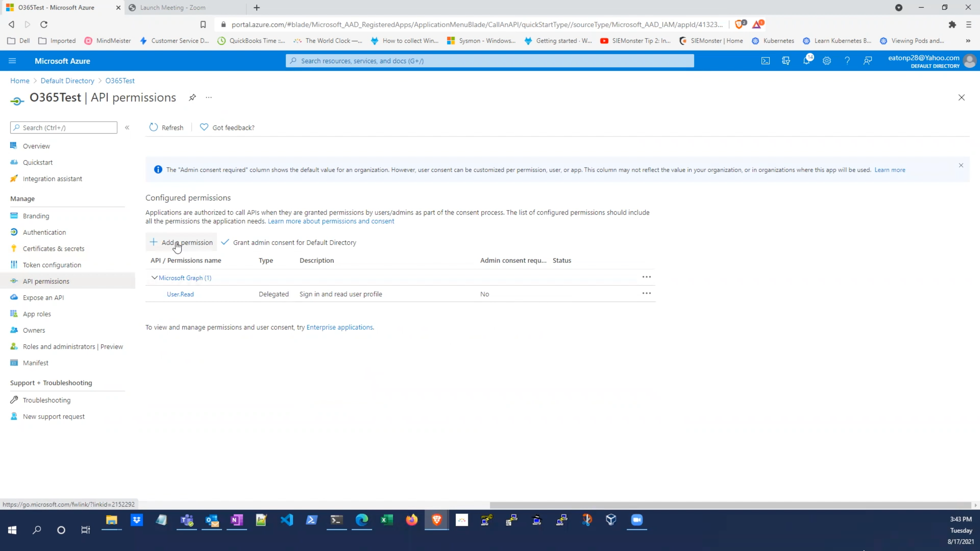Refresh the configured permissions list
The image size is (980, 551).
pyautogui.click(x=166, y=127)
